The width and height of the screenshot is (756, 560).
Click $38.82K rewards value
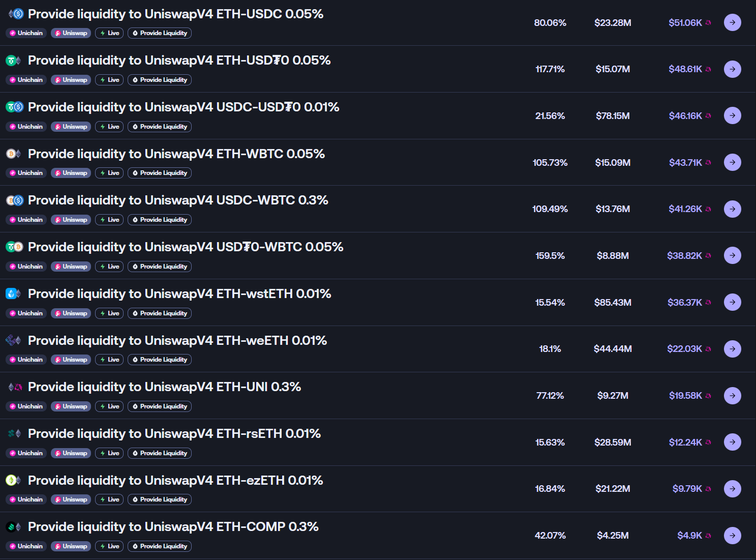pyautogui.click(x=684, y=256)
